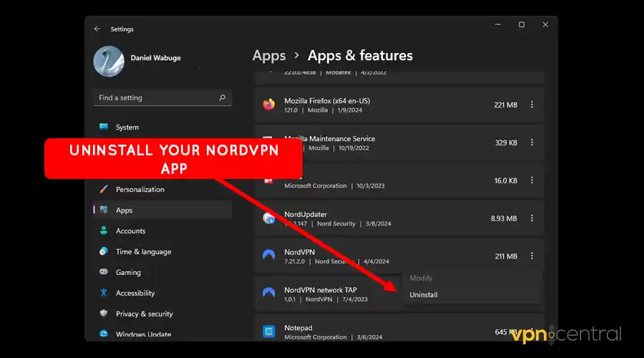Screen dimensions: 644x358
Task: Select the NordVPN network TAP entry
Action: click(321, 290)
